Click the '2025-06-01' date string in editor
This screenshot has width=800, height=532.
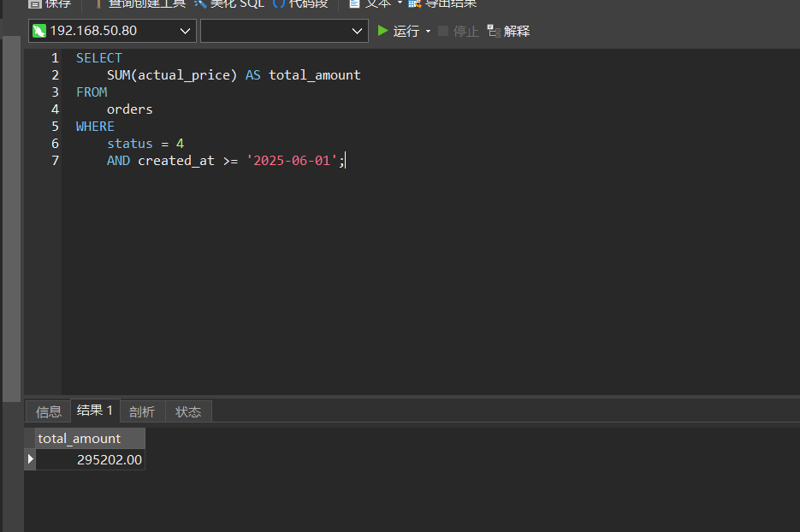tap(292, 160)
